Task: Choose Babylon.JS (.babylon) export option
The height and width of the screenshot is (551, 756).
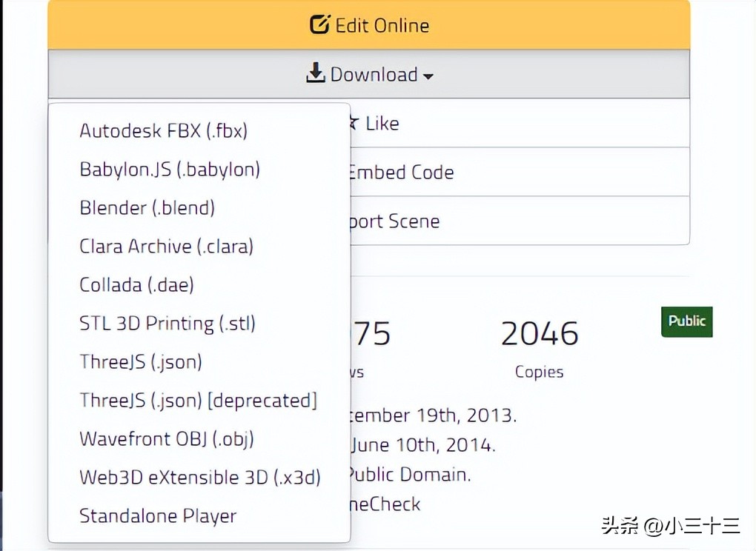Action: [170, 169]
